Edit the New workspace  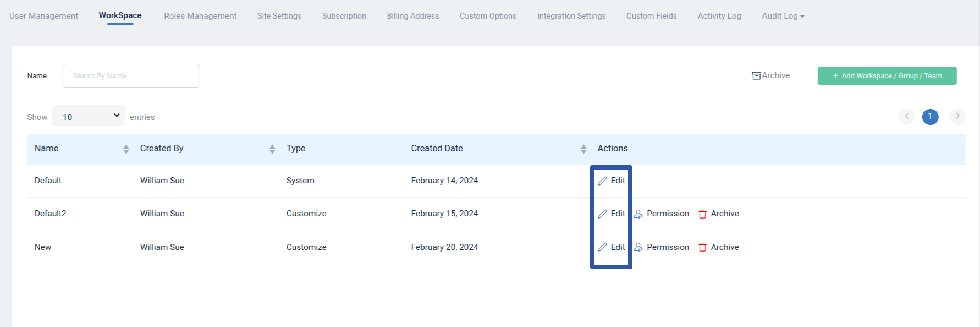point(612,247)
